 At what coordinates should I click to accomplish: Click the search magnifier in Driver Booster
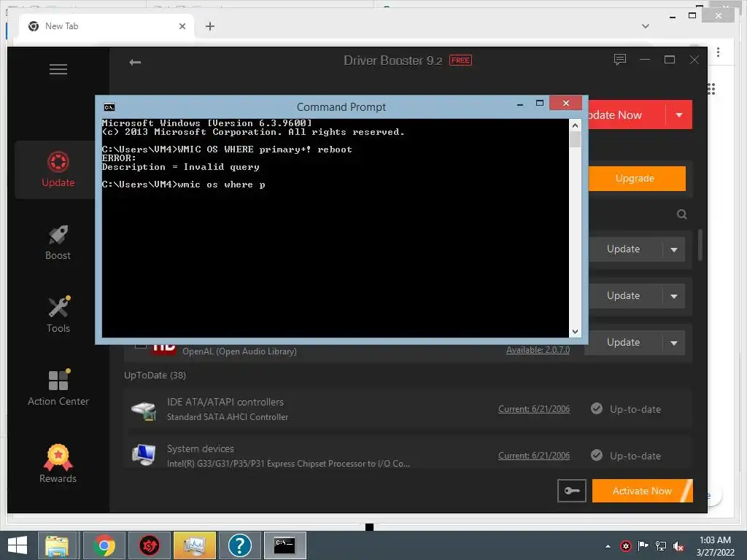pyautogui.click(x=682, y=214)
